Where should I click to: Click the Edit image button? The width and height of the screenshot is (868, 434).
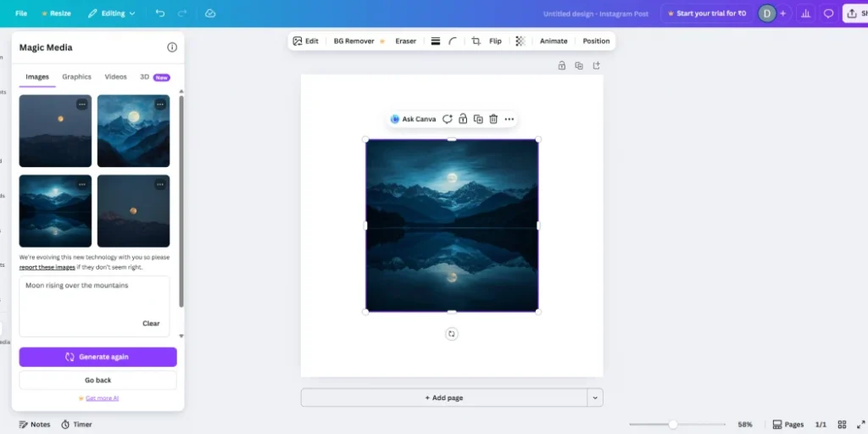click(x=305, y=41)
